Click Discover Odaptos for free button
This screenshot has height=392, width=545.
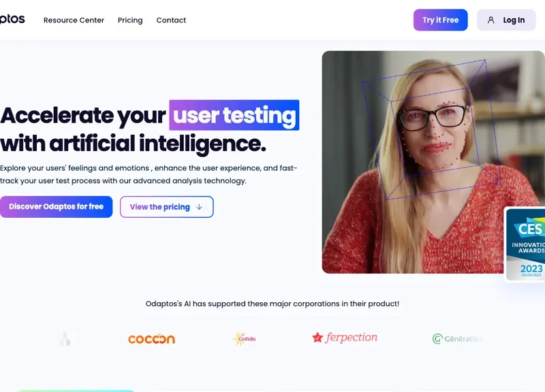[57, 207]
